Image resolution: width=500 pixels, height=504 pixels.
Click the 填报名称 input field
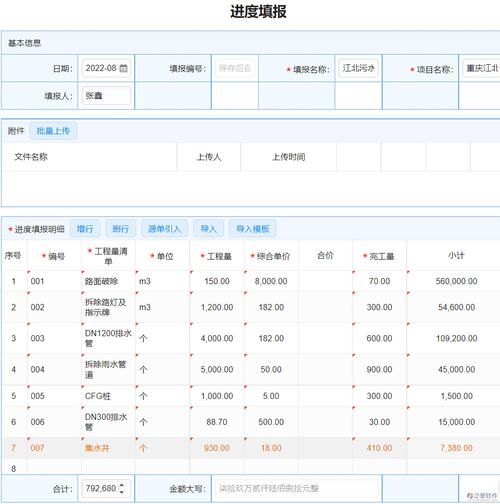tap(358, 68)
